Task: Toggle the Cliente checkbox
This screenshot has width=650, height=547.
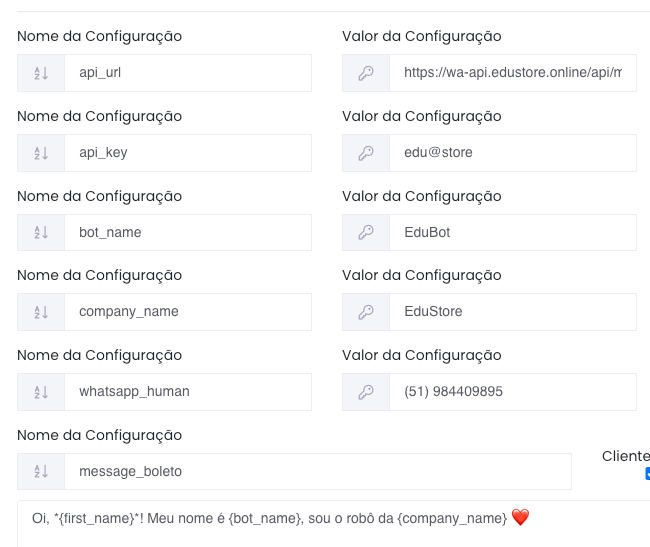Action: (647, 474)
